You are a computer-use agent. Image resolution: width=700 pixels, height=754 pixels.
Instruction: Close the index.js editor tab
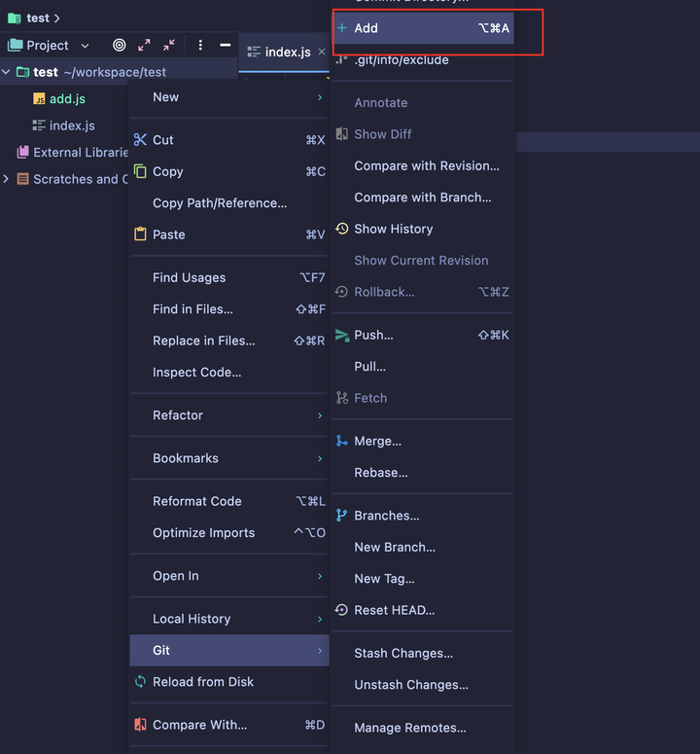coord(322,52)
